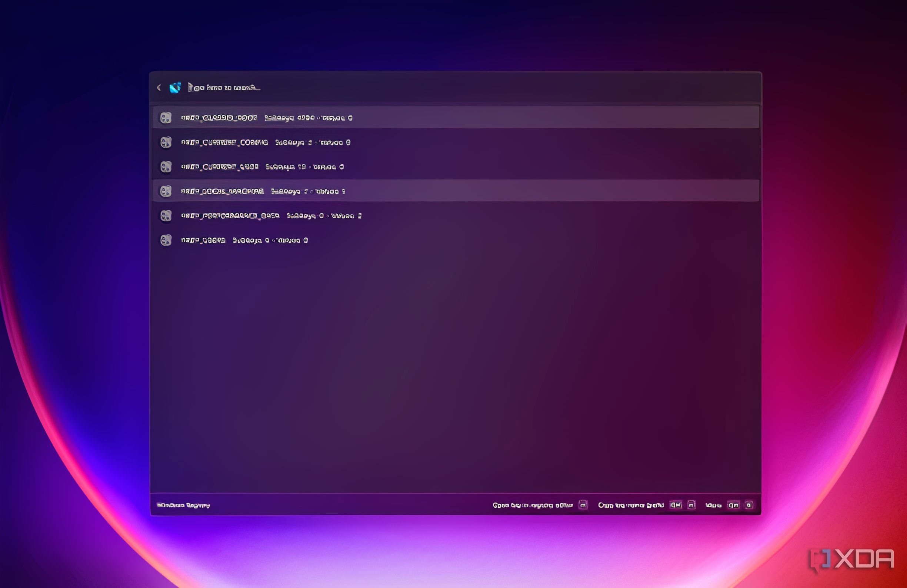Click the registry icon beside HKEY_PERFORMANCE_DATA
This screenshot has height=588, width=907.
166,215
